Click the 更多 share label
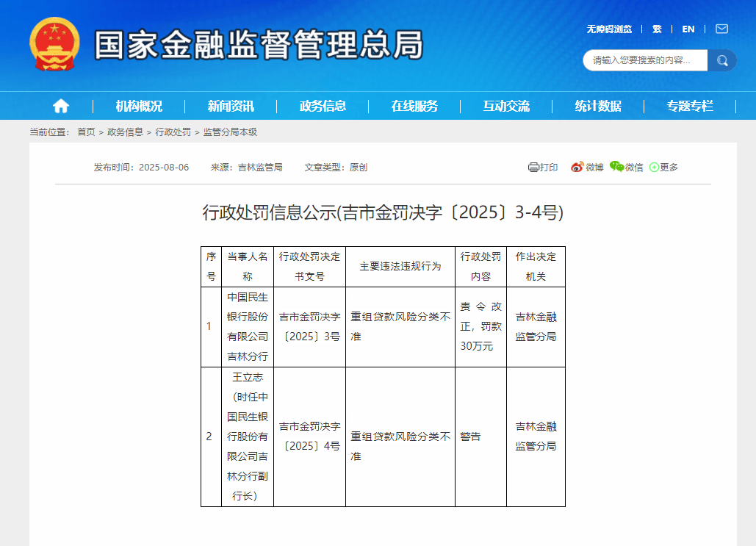This screenshot has width=756, height=546. 669,168
